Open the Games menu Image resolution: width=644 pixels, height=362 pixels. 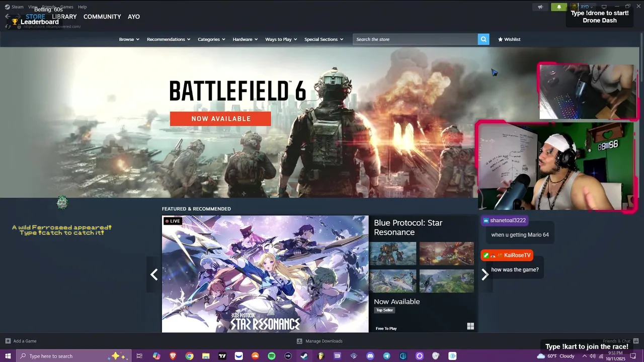pyautogui.click(x=66, y=7)
